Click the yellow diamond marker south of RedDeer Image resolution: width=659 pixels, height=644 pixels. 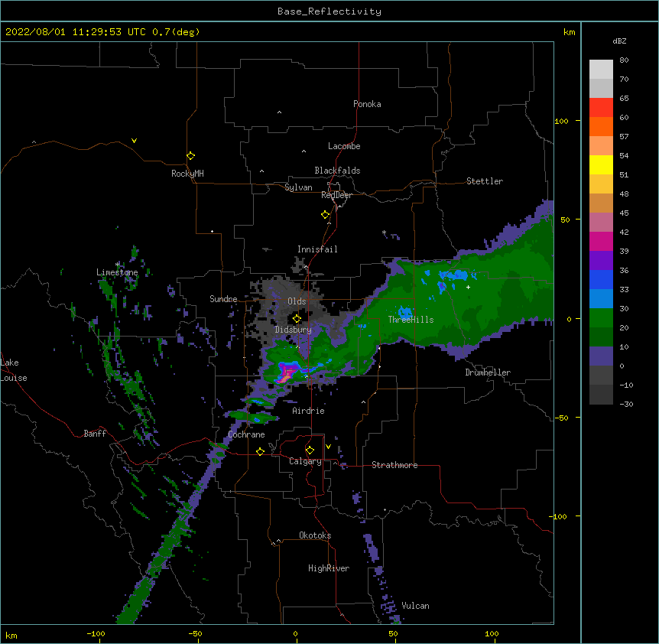pos(326,215)
